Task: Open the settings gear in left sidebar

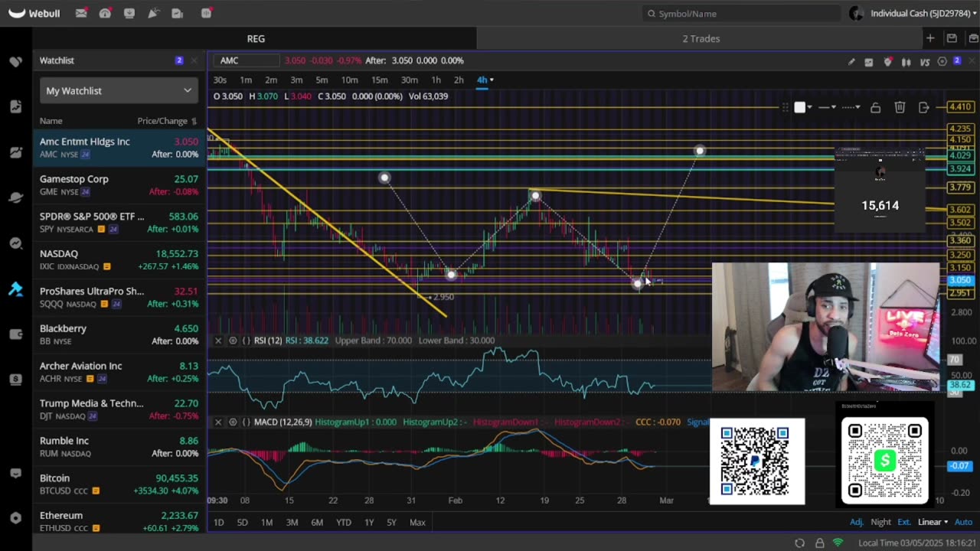Action: (x=15, y=518)
